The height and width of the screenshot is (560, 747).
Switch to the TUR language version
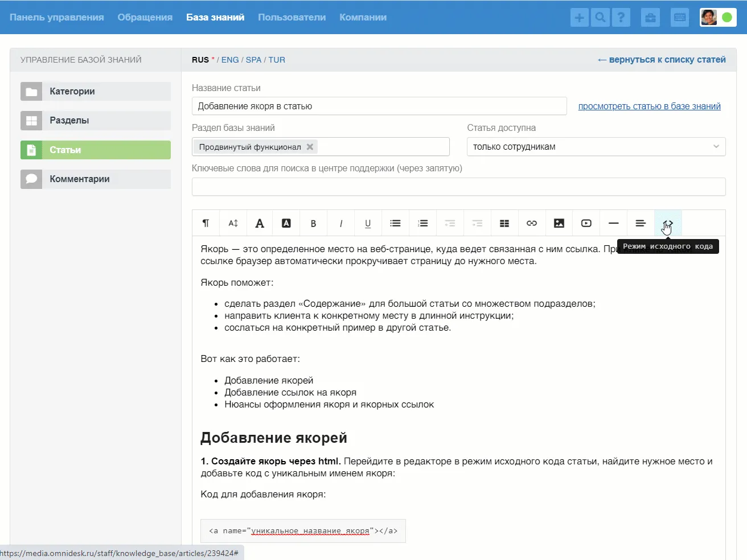(x=277, y=60)
